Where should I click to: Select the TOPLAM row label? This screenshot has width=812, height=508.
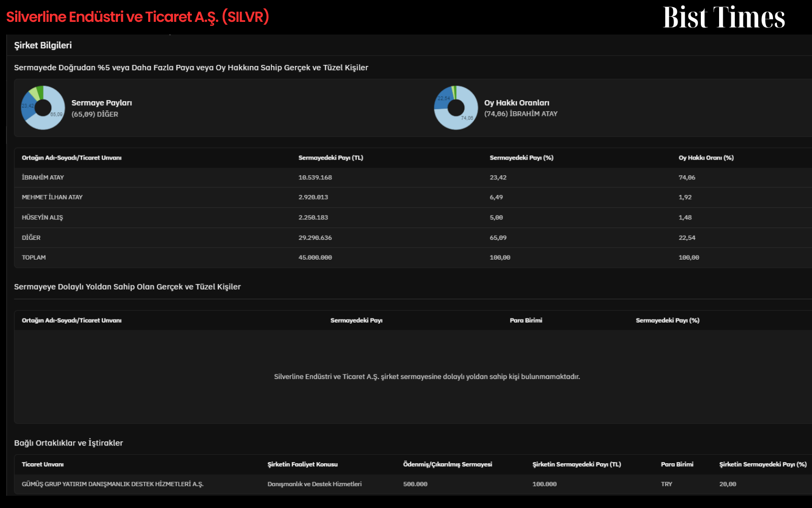point(34,258)
